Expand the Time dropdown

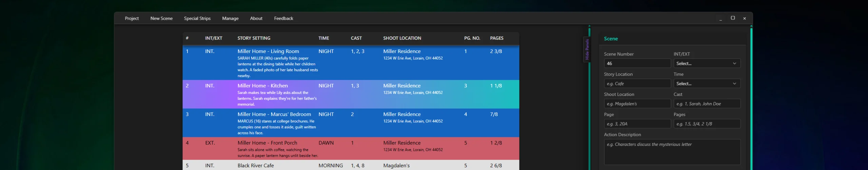[x=707, y=84]
